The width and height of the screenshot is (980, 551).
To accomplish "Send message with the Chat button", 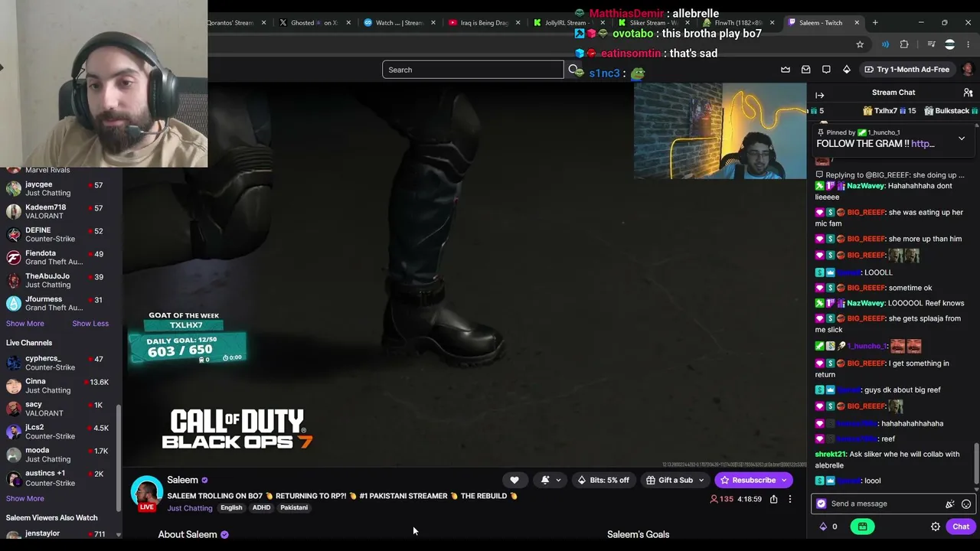I will [x=961, y=527].
